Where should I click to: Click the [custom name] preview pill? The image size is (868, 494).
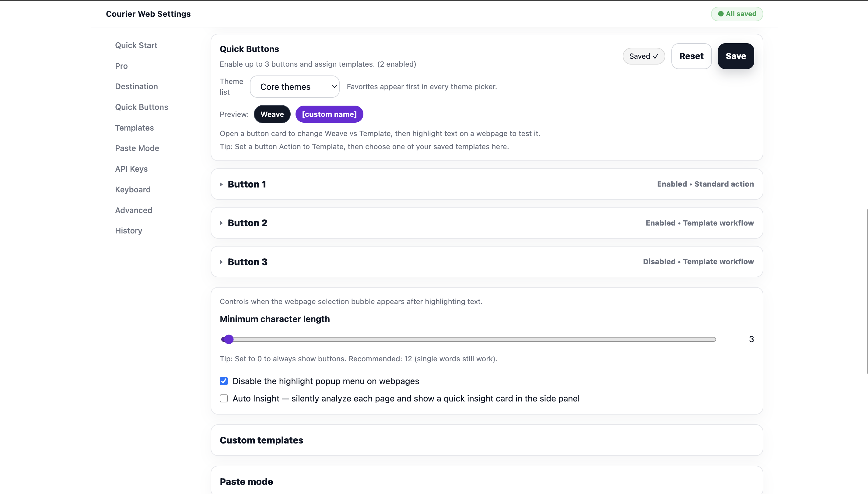coord(329,114)
